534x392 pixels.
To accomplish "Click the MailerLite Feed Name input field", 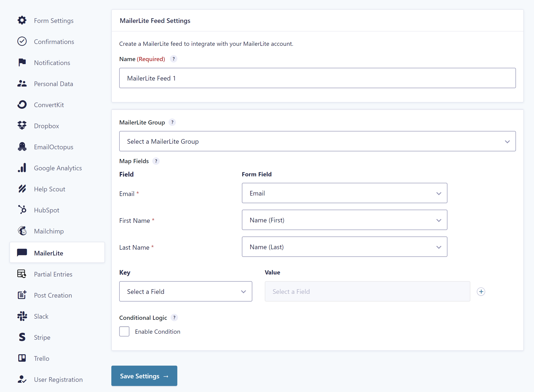I will tap(317, 78).
